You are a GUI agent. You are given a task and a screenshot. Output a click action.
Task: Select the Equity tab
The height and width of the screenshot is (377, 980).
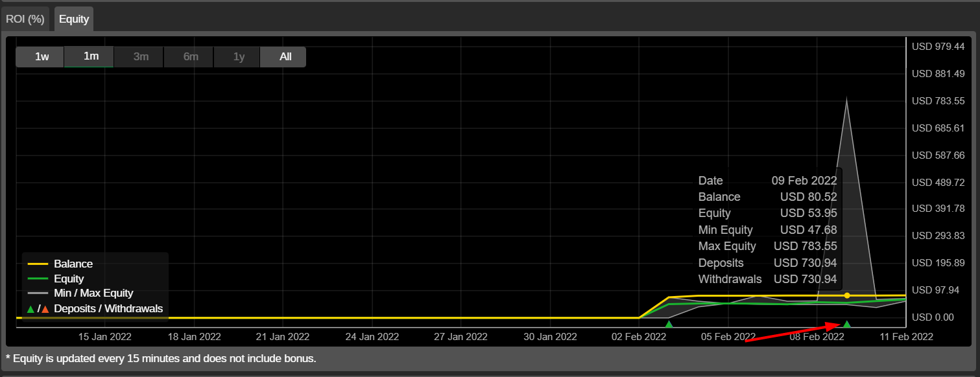74,19
